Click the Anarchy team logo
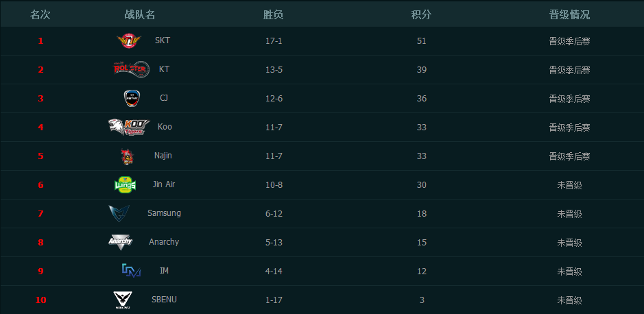 [121, 242]
